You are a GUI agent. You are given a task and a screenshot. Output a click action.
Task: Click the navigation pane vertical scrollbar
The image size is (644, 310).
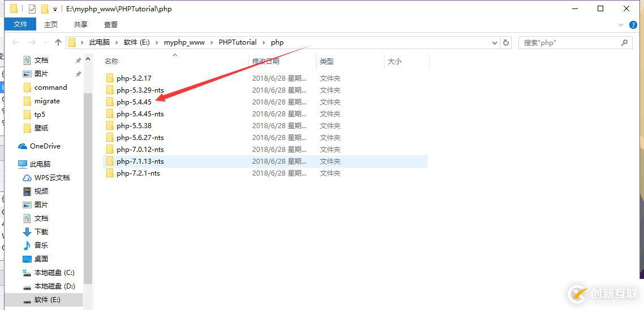(x=88, y=186)
